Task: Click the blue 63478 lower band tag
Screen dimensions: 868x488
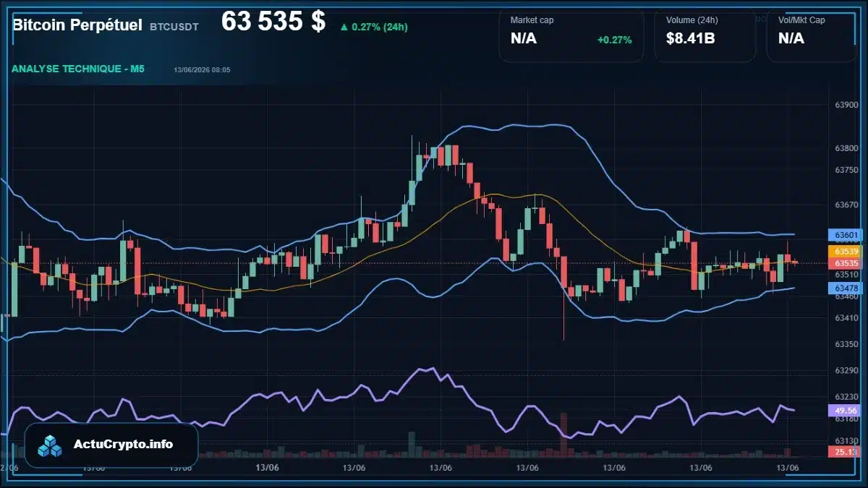Action: (x=846, y=288)
